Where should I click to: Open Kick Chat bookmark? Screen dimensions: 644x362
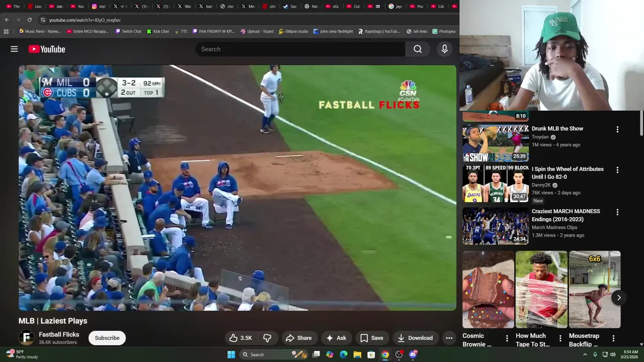point(158,31)
